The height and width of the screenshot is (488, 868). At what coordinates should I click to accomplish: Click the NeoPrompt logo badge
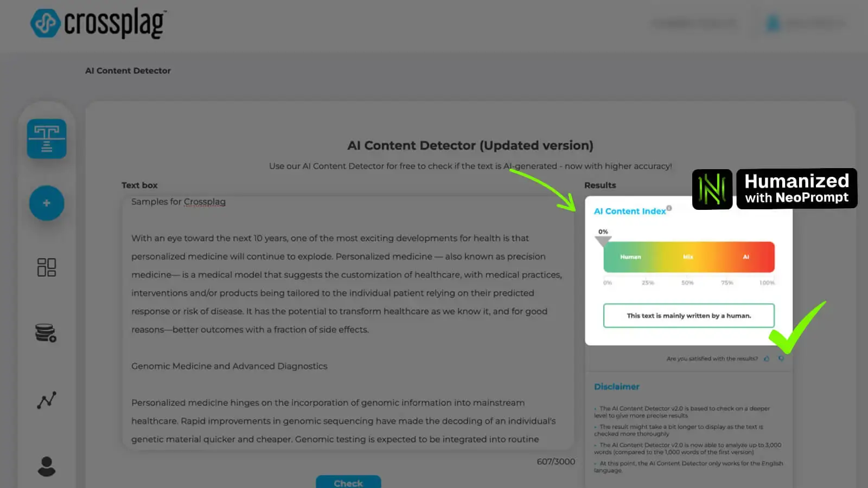point(712,189)
